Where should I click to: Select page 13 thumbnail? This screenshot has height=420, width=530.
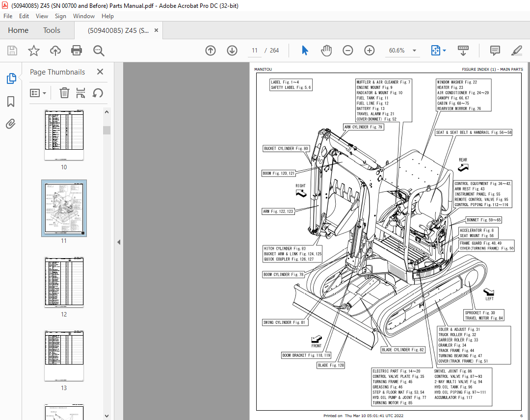[64, 356]
